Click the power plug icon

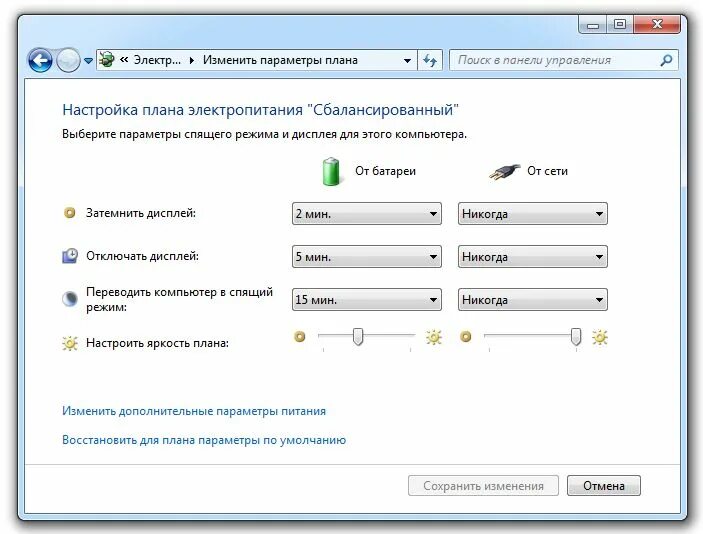pyautogui.click(x=504, y=172)
